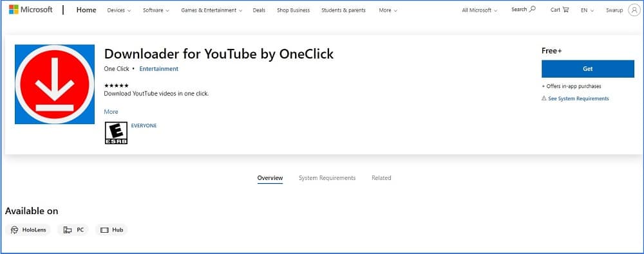The image size is (644, 254).
Task: Click the Search magnifier icon
Action: pos(533,9)
